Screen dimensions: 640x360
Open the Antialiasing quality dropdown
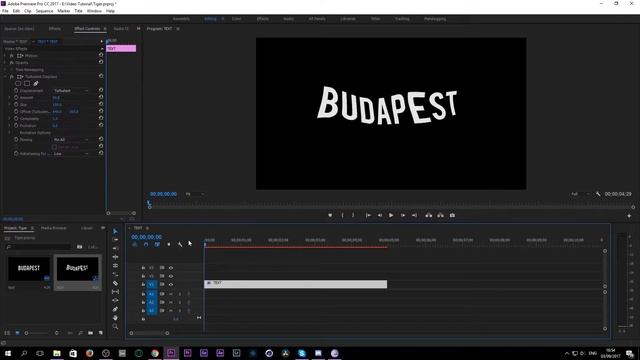pyautogui.click(x=71, y=153)
